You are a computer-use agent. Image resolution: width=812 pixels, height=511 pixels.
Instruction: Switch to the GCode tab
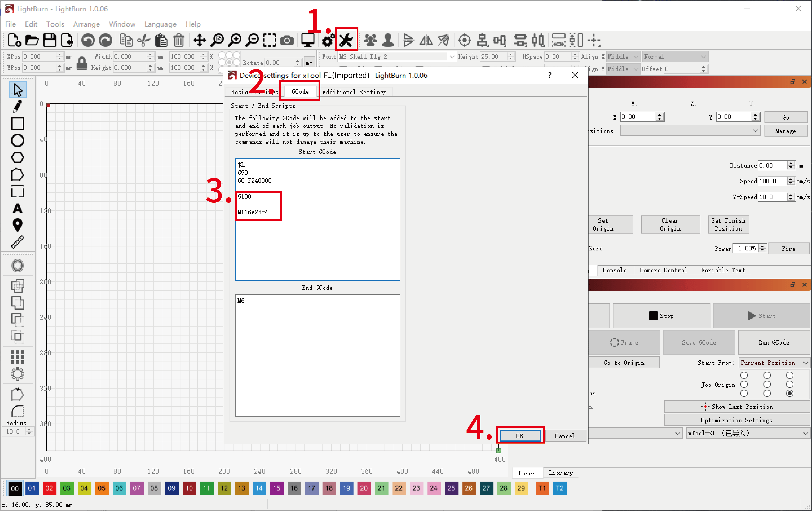point(300,91)
